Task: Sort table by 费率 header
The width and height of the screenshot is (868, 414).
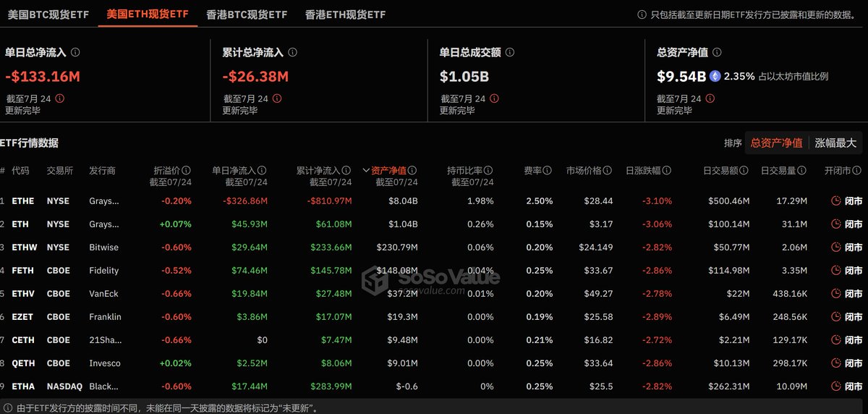Action: [533, 171]
